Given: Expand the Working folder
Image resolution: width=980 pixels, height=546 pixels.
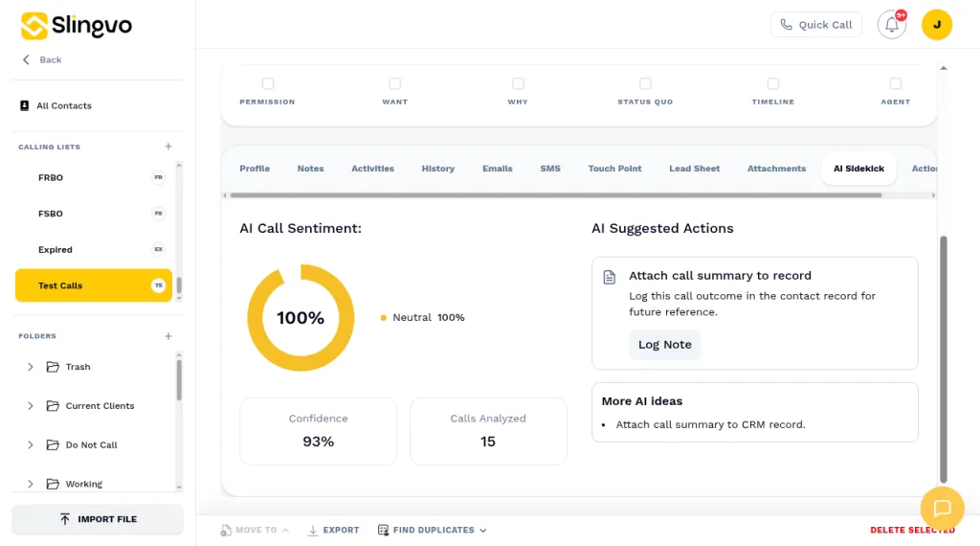Looking at the screenshot, I should (x=30, y=484).
